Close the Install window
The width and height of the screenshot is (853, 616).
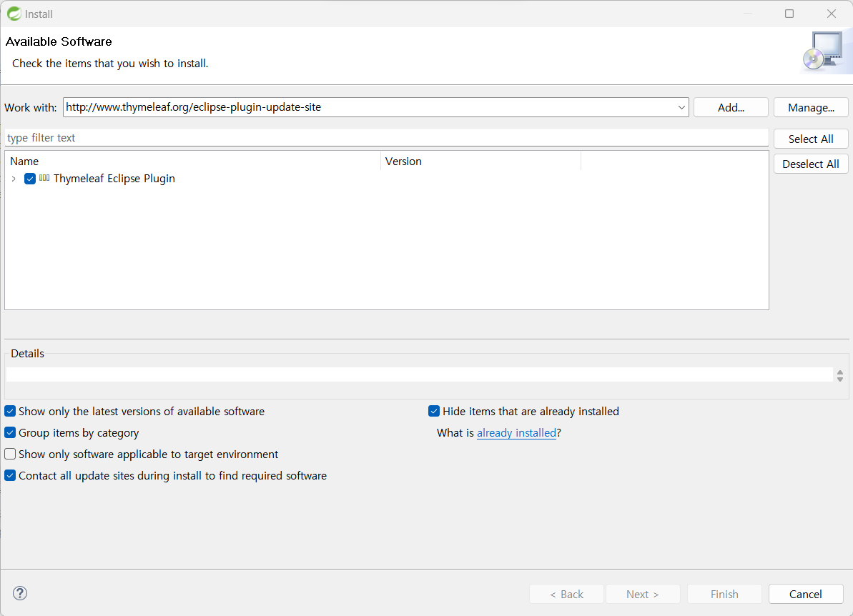(x=832, y=14)
